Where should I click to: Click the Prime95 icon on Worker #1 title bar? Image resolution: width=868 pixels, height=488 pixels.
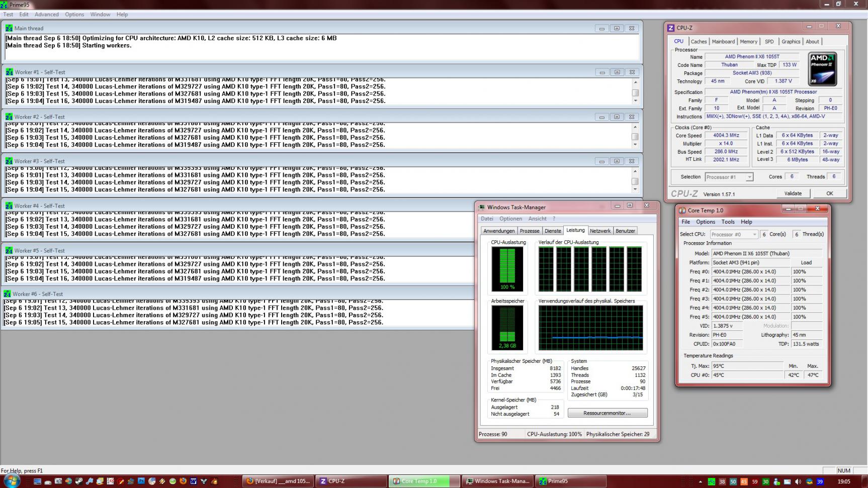click(x=9, y=72)
